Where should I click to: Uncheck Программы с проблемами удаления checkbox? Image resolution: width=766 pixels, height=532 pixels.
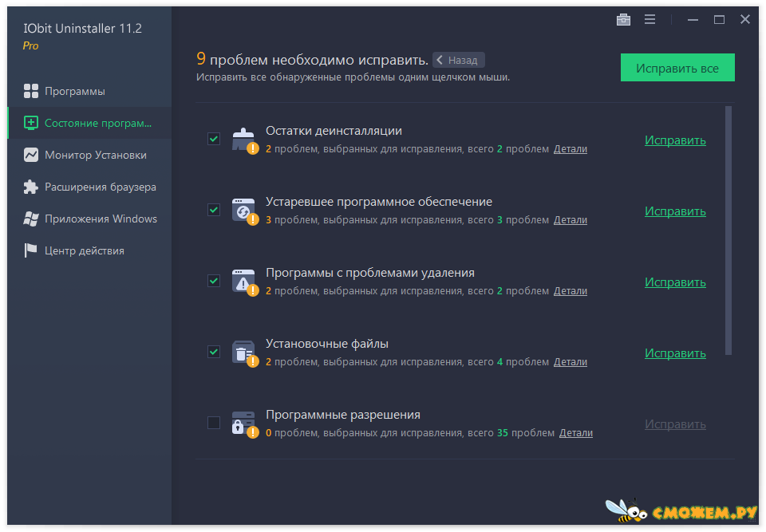click(214, 281)
